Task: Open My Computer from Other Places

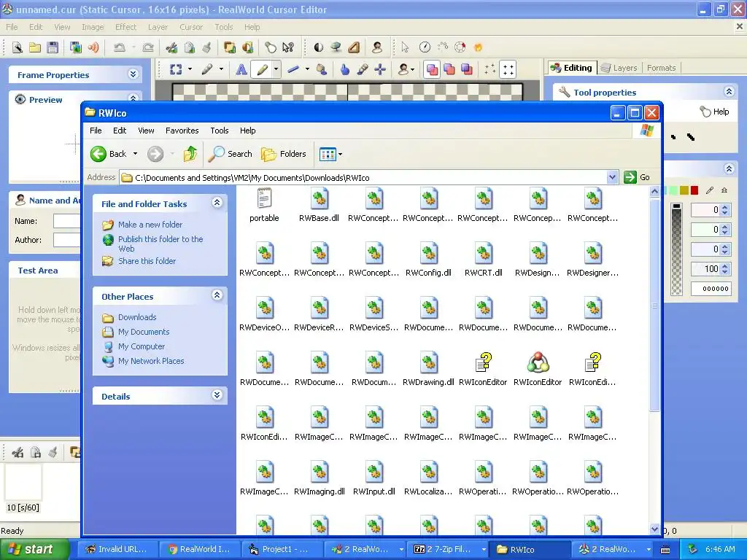Action: 142,346
